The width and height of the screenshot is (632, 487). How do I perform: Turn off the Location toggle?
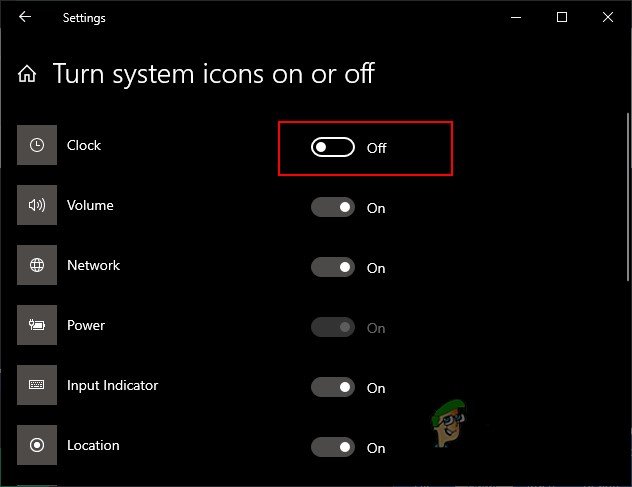(333, 448)
